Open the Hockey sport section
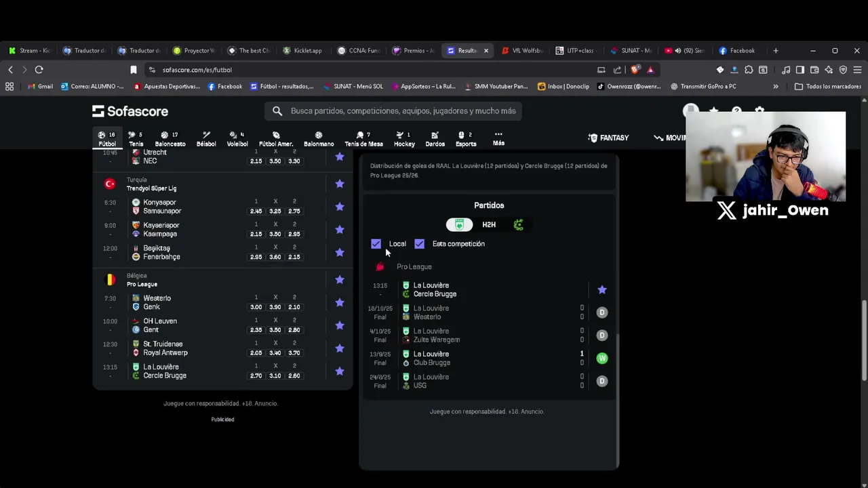 (404, 139)
